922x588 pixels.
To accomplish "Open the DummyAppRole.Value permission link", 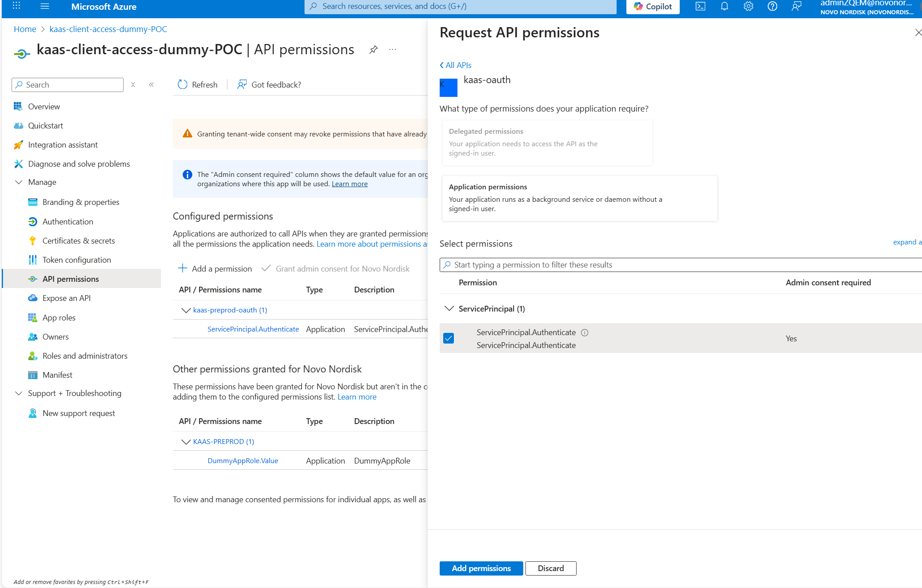I will click(243, 461).
